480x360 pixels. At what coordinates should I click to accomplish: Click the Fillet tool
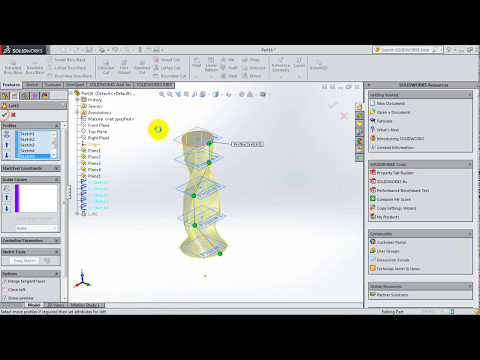tap(197, 63)
